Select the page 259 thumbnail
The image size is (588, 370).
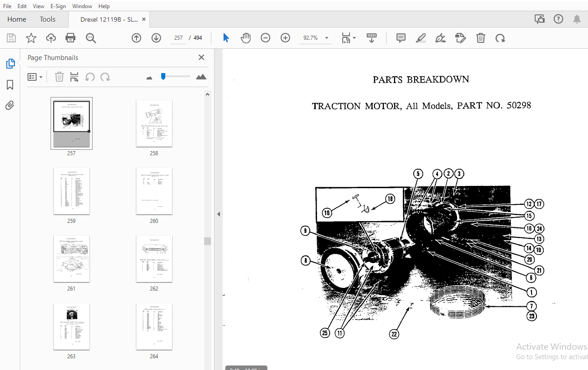(x=71, y=191)
